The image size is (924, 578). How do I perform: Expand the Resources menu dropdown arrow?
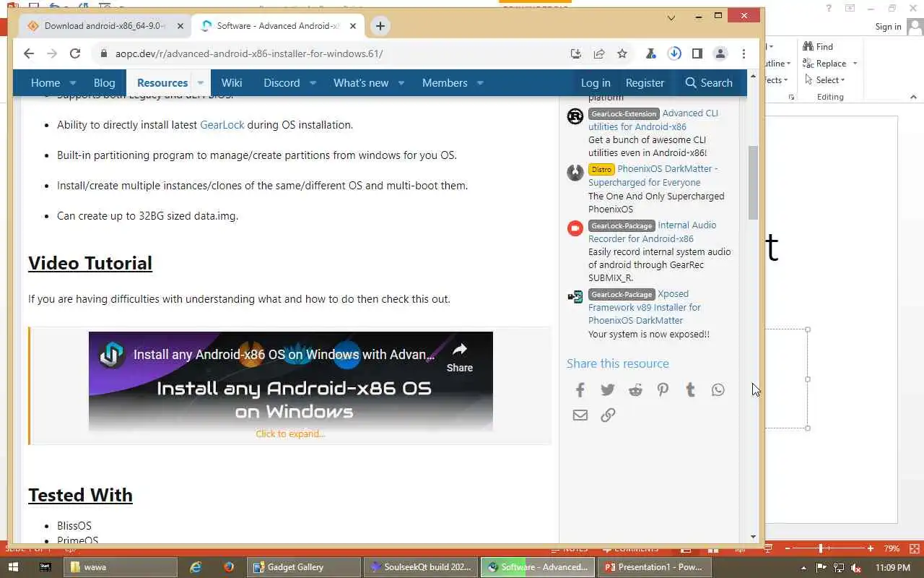[201, 83]
